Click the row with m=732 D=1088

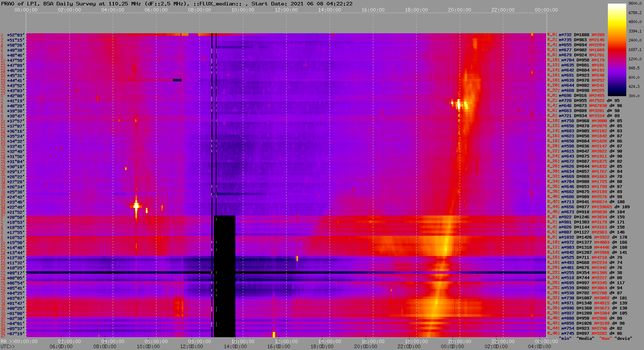[576, 35]
